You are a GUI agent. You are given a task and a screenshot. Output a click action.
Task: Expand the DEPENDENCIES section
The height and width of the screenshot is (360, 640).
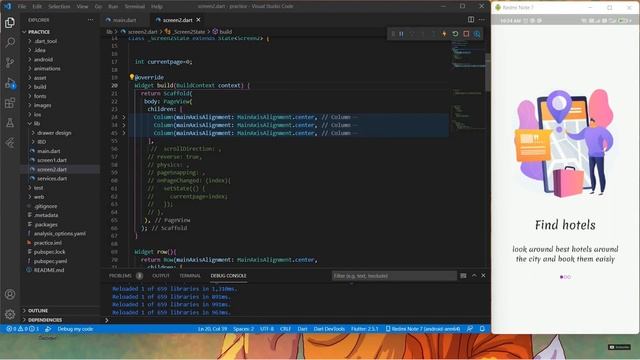click(45, 320)
